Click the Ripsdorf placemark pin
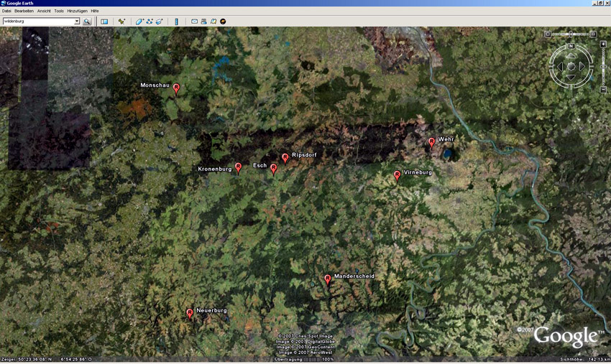 [x=285, y=159]
